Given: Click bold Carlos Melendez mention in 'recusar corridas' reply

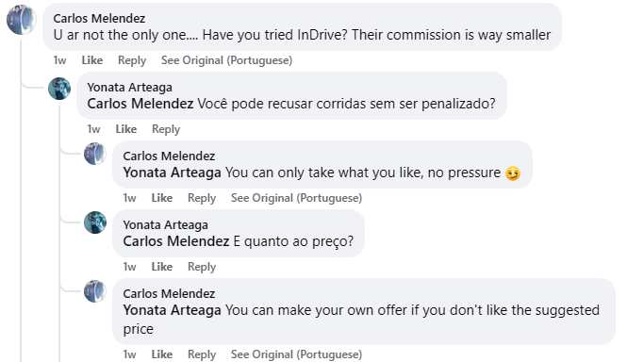Looking at the screenshot, I should pyautogui.click(x=140, y=104).
